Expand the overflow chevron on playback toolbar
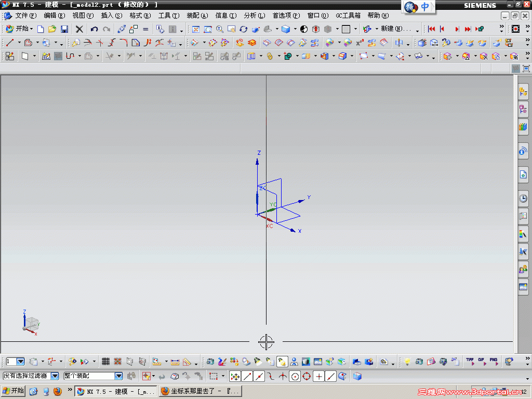 coord(501,26)
